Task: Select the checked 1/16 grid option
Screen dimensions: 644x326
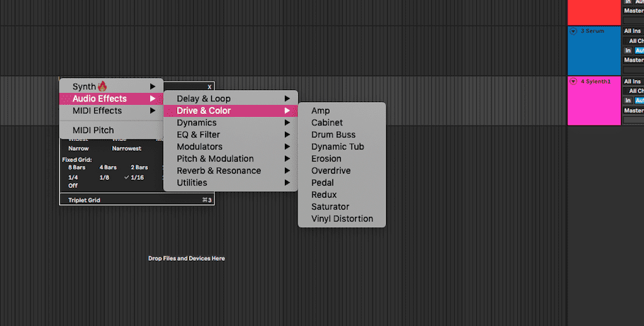Action: (x=135, y=178)
